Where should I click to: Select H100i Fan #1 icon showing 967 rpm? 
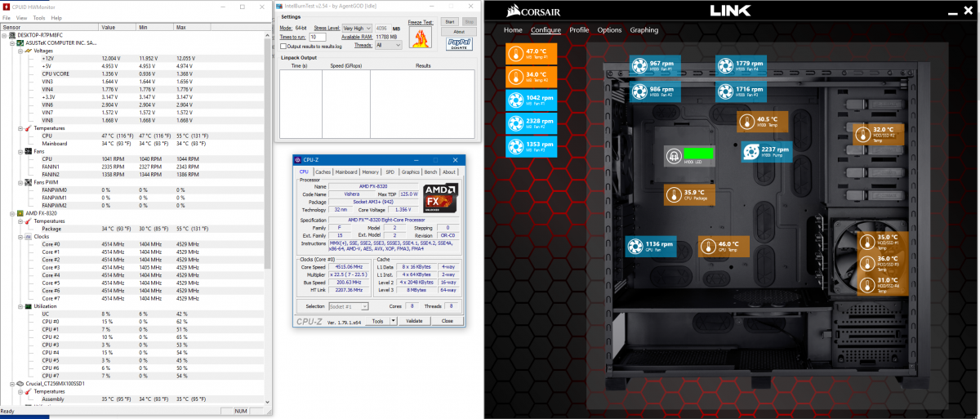click(x=639, y=66)
